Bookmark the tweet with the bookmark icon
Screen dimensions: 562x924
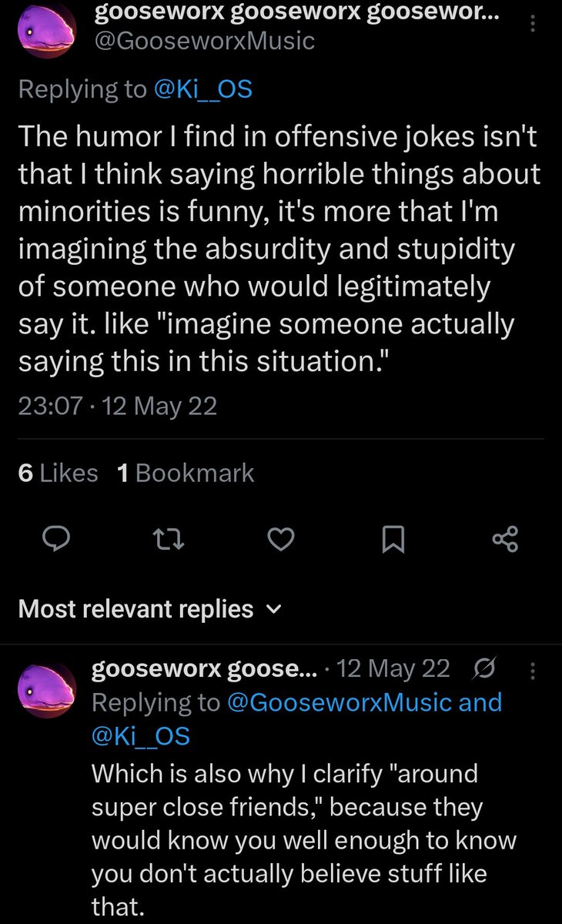[393, 541]
